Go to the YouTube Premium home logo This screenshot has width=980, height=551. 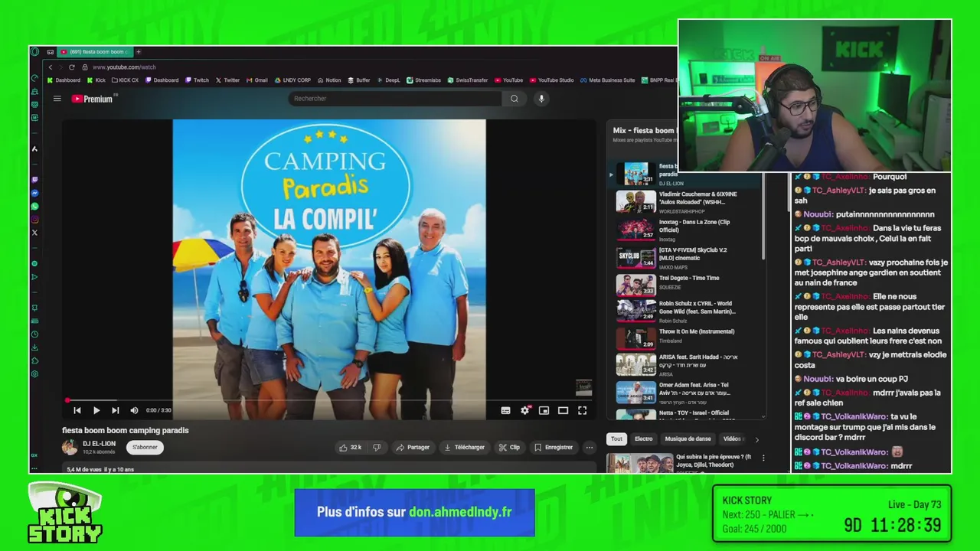pos(93,99)
